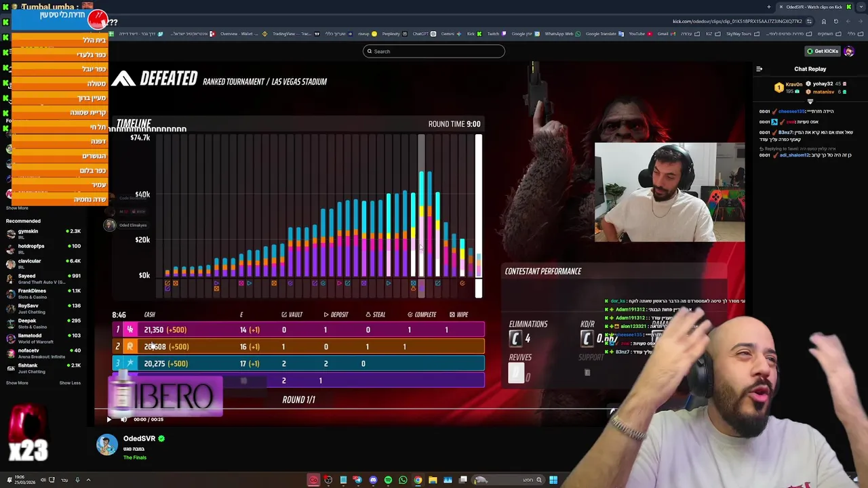868x488 pixels.
Task: Open Discord from the taskbar
Action: click(x=373, y=480)
